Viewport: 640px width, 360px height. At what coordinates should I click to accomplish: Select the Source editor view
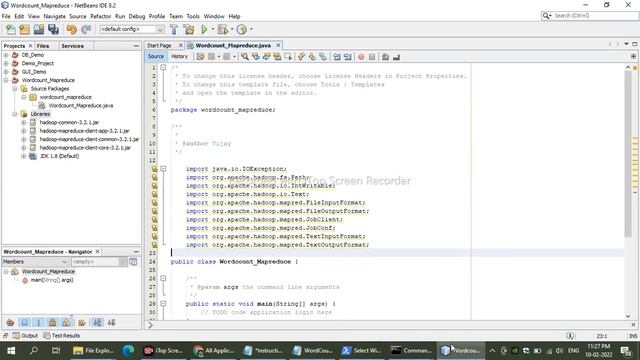[156, 56]
